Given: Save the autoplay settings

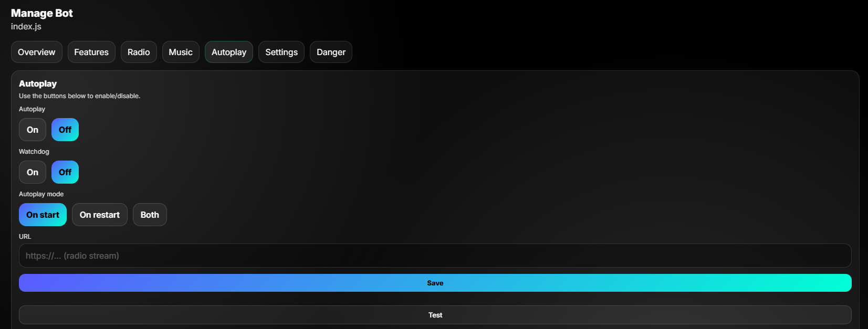Looking at the screenshot, I should [x=435, y=283].
